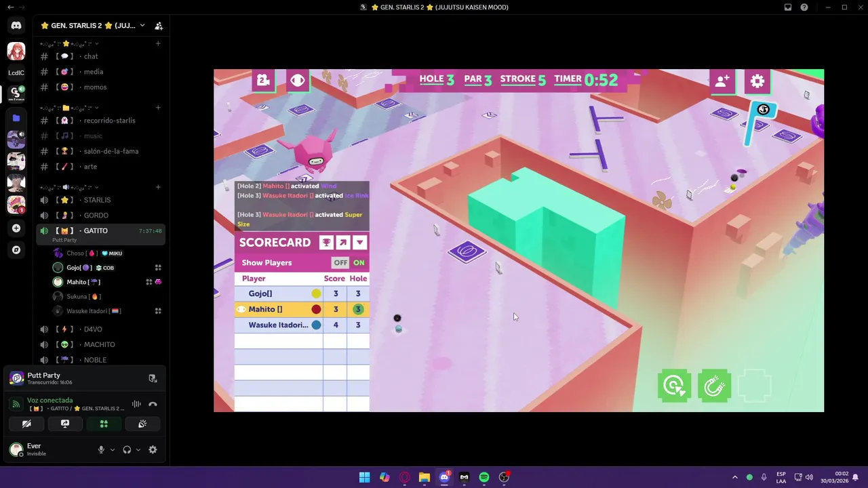Viewport: 868px width, 488px height.
Task: Click the eye icon beside Mahito row
Action: pyautogui.click(x=241, y=310)
